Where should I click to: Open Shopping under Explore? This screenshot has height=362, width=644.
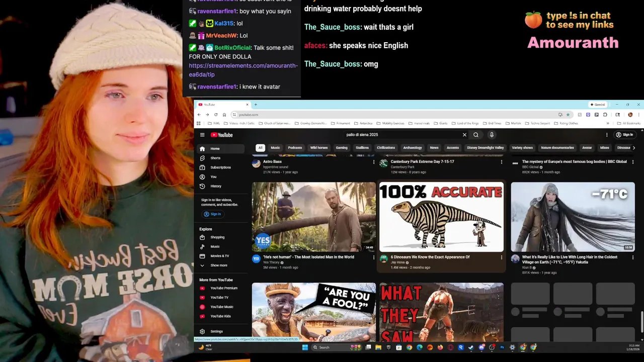click(x=220, y=237)
